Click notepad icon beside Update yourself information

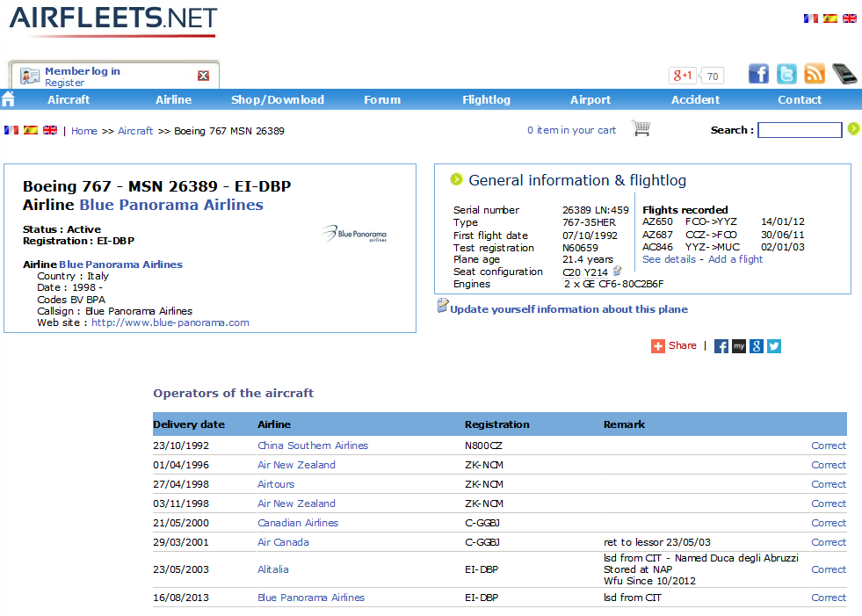tap(443, 306)
